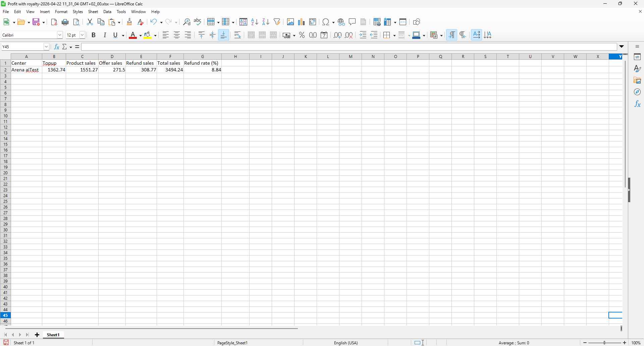The width and height of the screenshot is (644, 346).
Task: Click the Insert Chart icon
Action: click(x=301, y=22)
